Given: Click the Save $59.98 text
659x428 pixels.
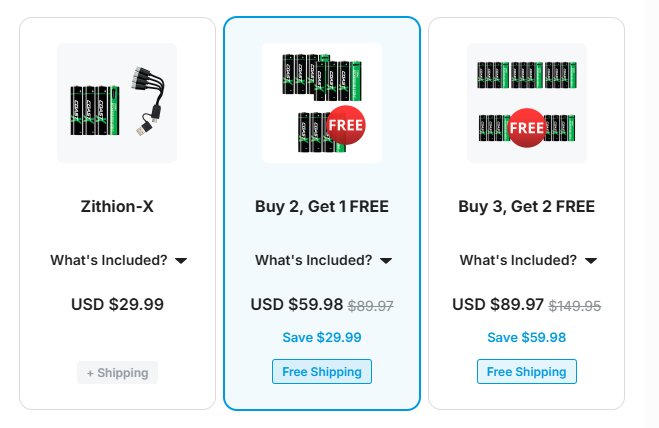Looking at the screenshot, I should click(526, 338).
